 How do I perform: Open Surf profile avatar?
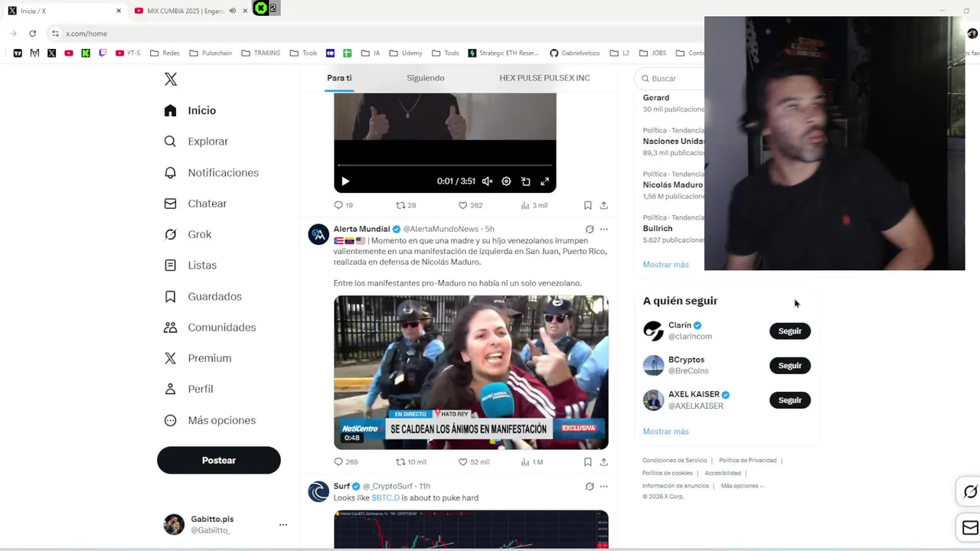(x=318, y=491)
